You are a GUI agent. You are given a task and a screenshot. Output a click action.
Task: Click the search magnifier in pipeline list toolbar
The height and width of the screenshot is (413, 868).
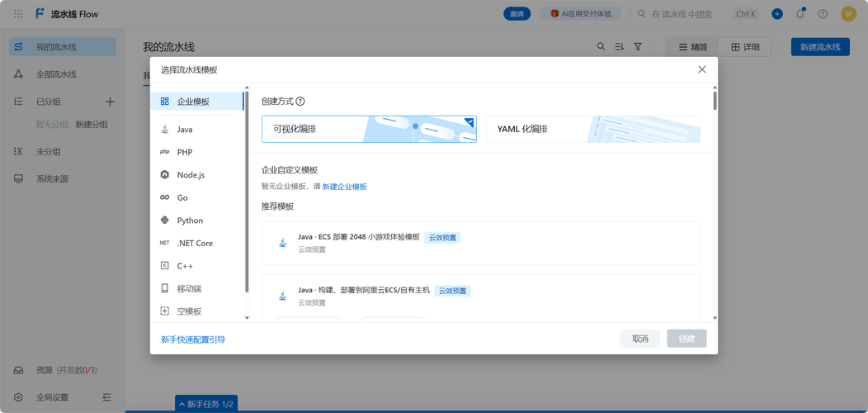tap(601, 47)
